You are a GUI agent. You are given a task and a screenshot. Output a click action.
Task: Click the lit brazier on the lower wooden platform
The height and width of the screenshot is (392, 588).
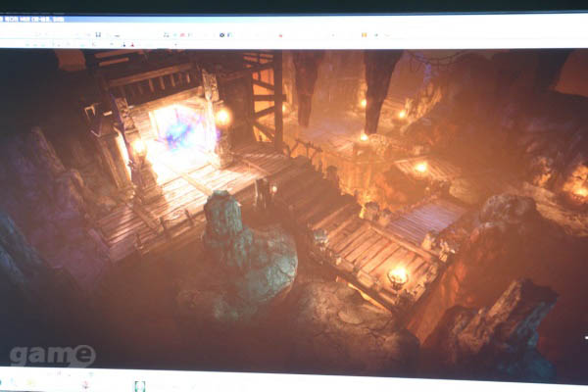pyautogui.click(x=397, y=276)
